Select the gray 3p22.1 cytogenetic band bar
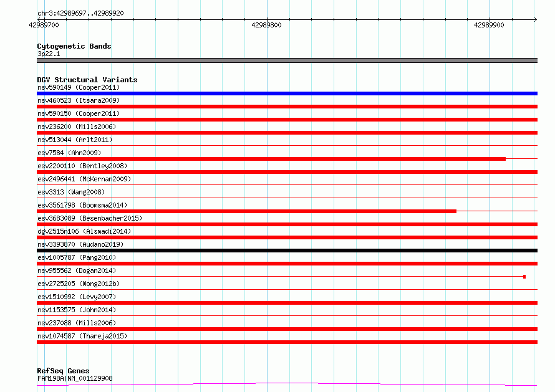Image resolution: width=555 pixels, height=392 pixels. tap(287, 60)
